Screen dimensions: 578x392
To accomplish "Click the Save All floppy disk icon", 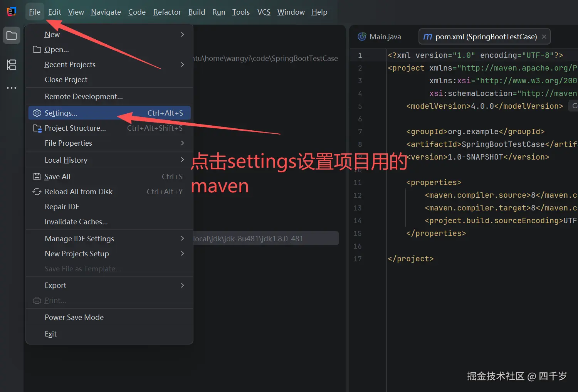I will (x=37, y=176).
